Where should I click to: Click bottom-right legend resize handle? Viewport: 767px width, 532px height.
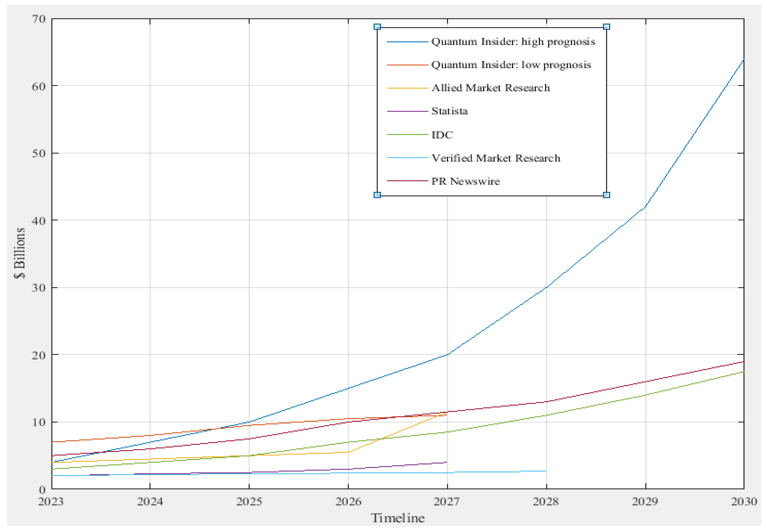tap(606, 195)
